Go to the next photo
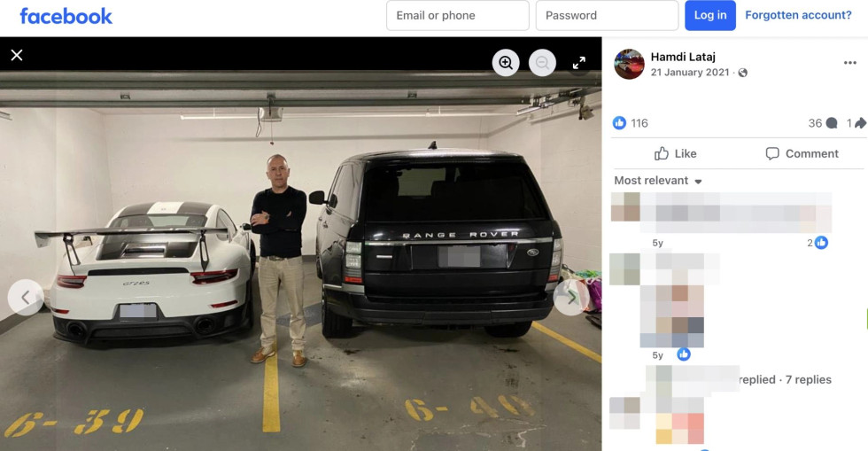 570,298
